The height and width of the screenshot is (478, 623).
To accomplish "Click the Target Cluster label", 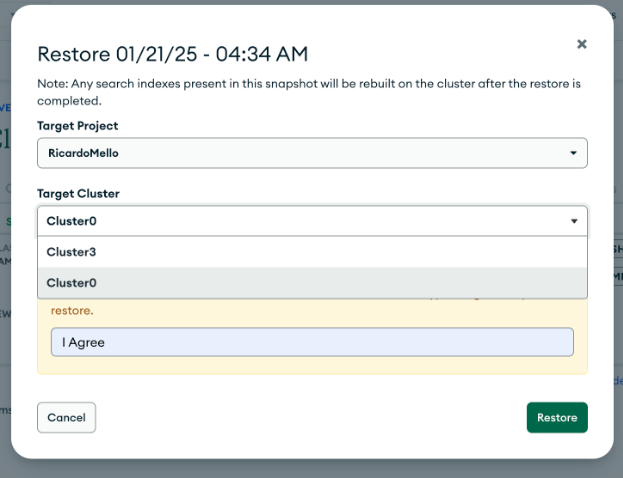I will point(78,194).
